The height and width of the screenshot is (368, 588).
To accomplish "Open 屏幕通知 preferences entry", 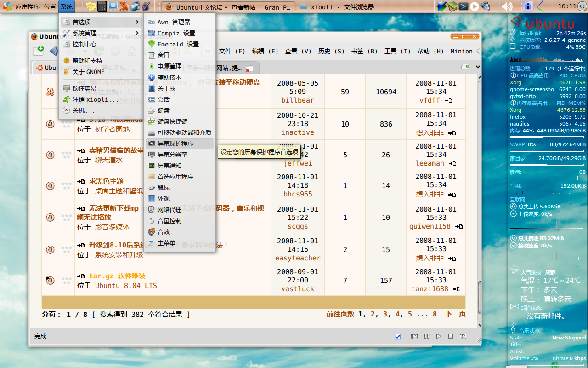I will 180,166.
